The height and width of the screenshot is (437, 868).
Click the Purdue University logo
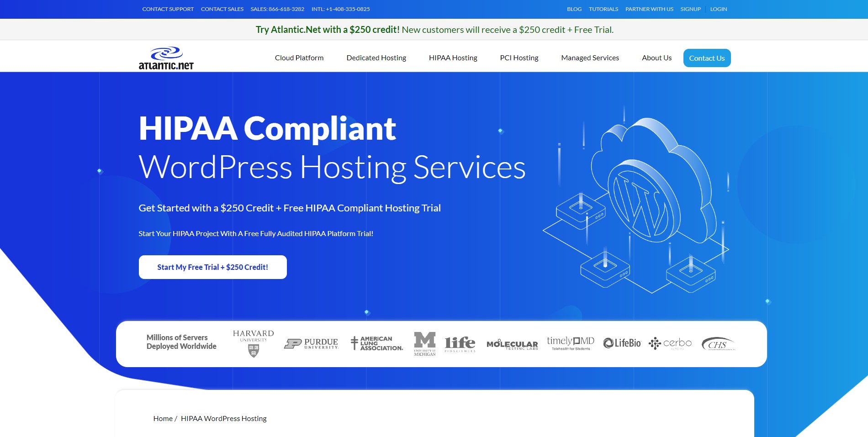[311, 343]
